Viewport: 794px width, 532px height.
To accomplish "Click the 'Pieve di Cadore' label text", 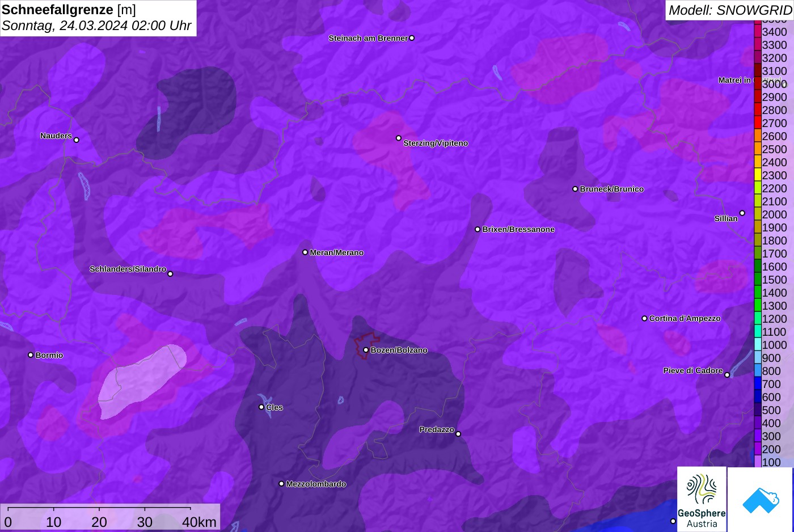I will pyautogui.click(x=693, y=370).
